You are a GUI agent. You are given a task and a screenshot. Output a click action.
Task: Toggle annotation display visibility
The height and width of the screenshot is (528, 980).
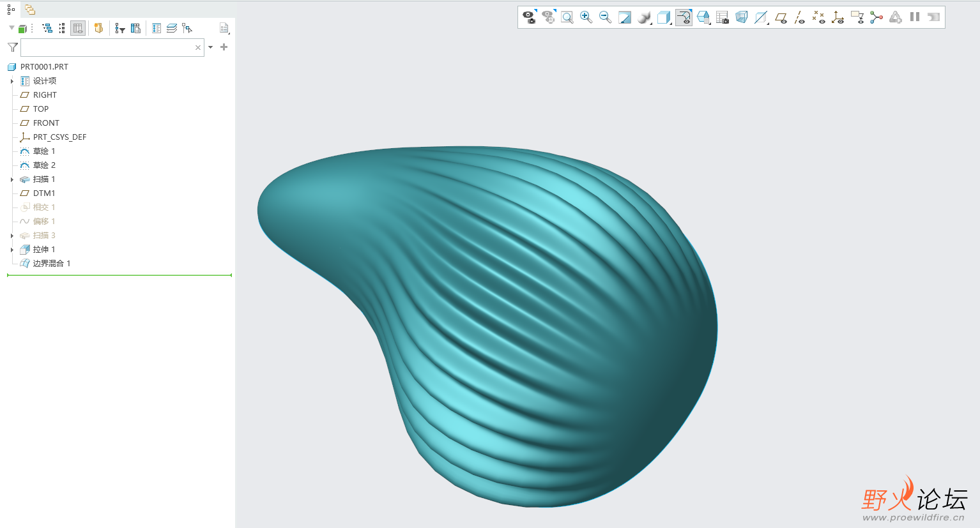(x=684, y=17)
